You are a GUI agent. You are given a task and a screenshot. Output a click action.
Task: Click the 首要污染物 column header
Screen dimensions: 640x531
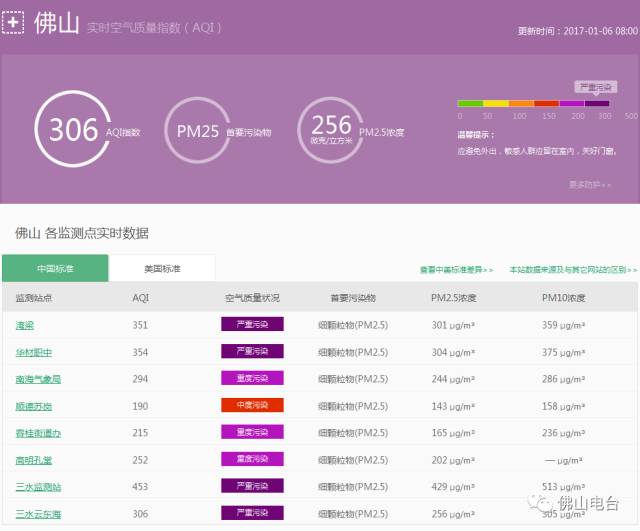pyautogui.click(x=353, y=298)
